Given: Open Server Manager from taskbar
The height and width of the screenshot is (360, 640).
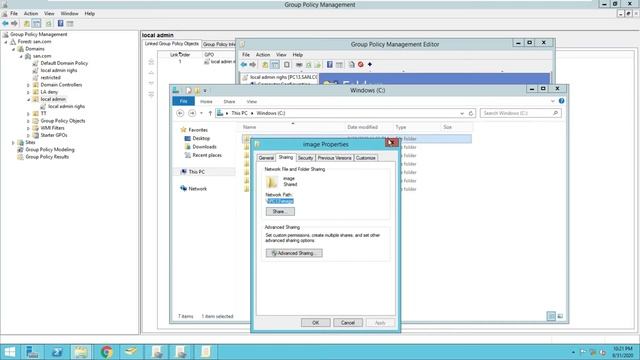Looking at the screenshot, I should pyautogui.click(x=32, y=352).
